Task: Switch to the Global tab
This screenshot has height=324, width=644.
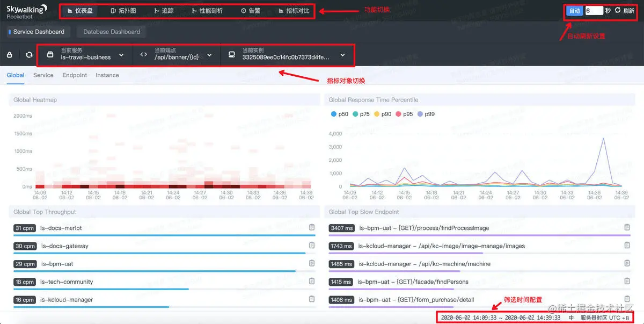Action: [x=16, y=75]
